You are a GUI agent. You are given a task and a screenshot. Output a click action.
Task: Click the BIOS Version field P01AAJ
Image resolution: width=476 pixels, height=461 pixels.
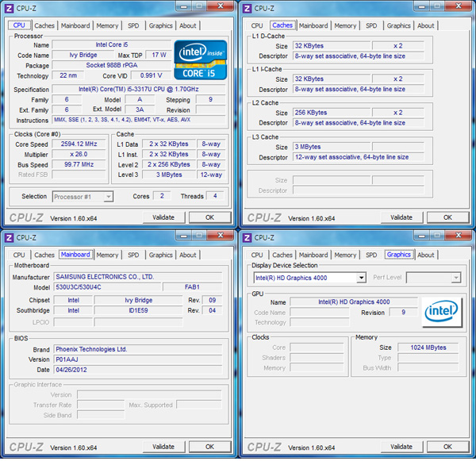(x=138, y=359)
